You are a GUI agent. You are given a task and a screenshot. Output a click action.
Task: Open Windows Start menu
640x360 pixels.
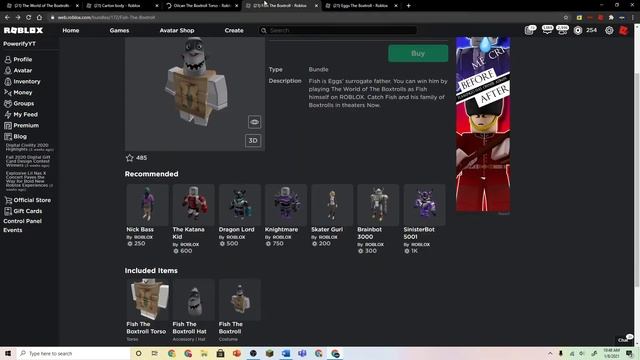coord(8,353)
